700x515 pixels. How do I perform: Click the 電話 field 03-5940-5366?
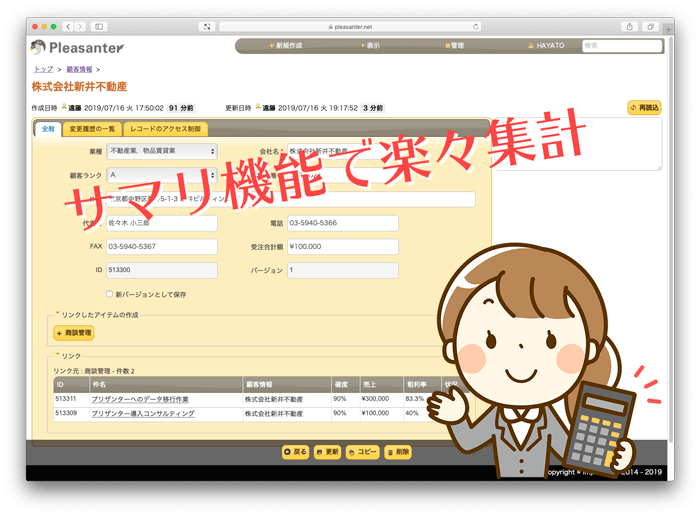[342, 223]
